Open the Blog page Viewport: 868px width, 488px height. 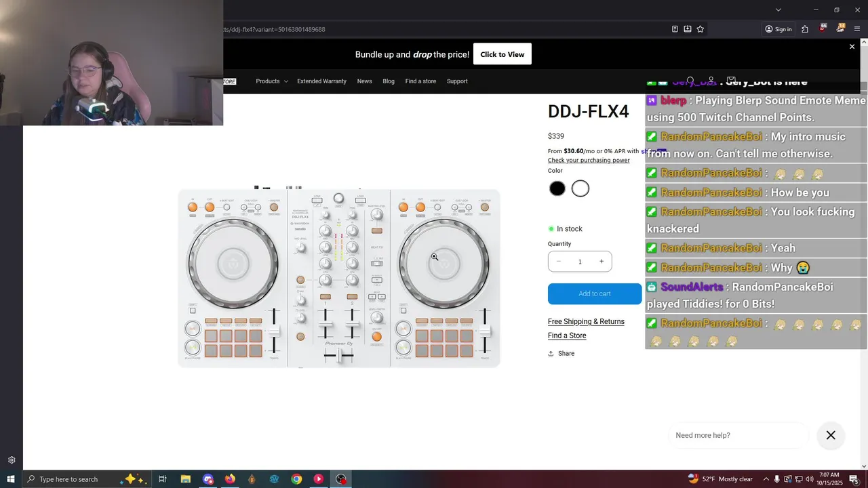(x=389, y=81)
